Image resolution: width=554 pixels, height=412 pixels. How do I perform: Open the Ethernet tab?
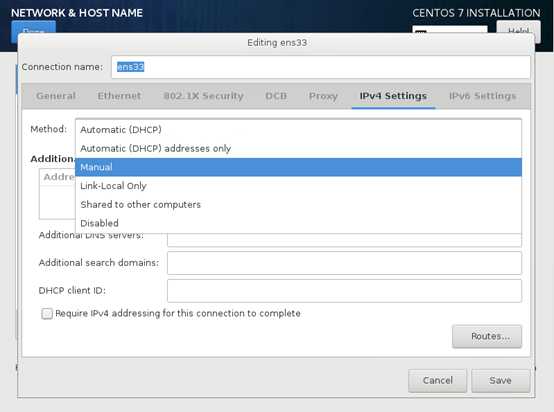tap(119, 96)
